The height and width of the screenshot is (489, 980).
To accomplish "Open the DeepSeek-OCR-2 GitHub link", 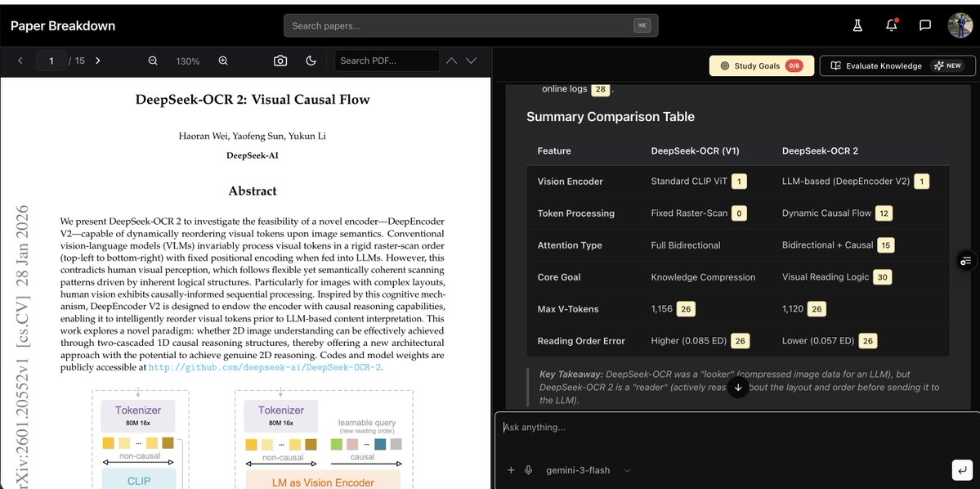I will point(264,368).
